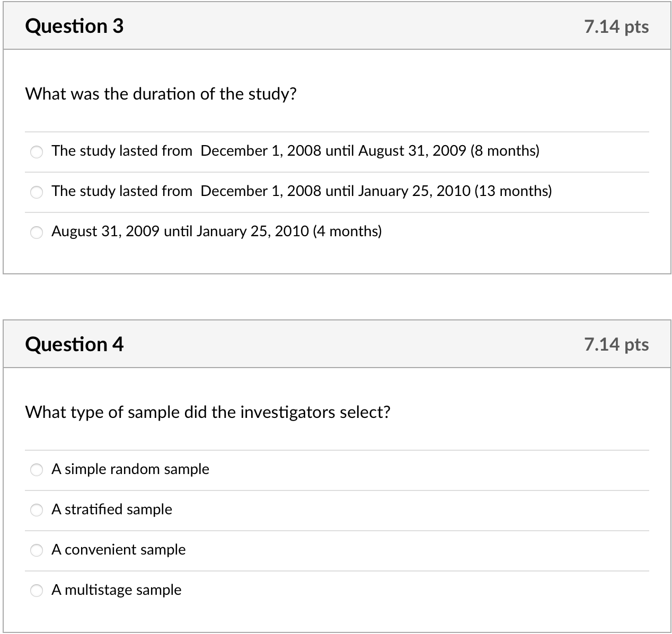Viewport: 672px width, 634px height.
Task: Click the 'A simple random sample' answer text
Action: [x=130, y=469]
